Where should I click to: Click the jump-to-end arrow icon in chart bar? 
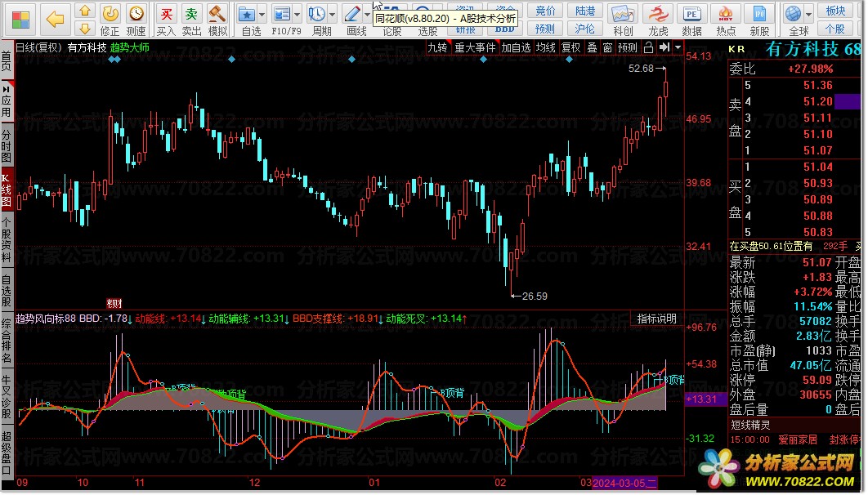[664, 48]
